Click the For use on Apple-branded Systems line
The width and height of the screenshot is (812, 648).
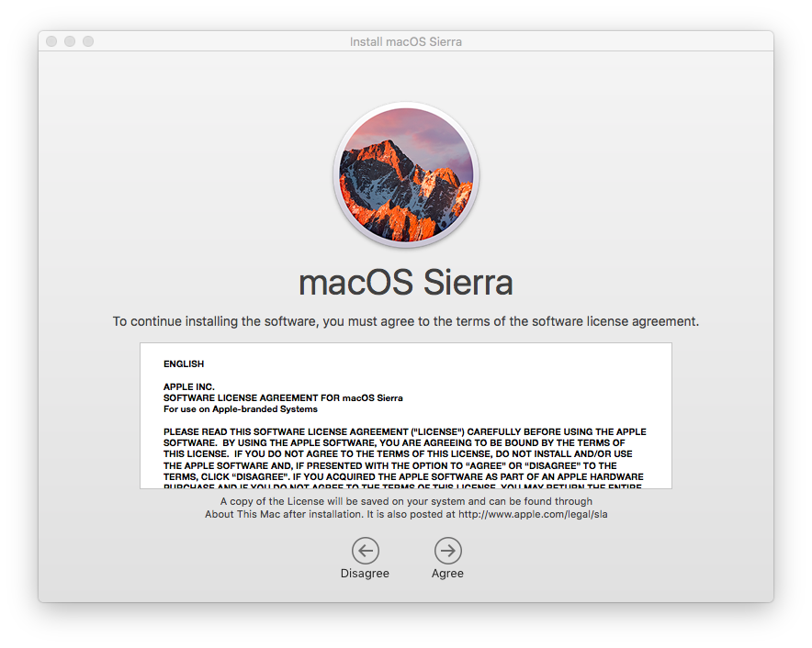(241, 409)
